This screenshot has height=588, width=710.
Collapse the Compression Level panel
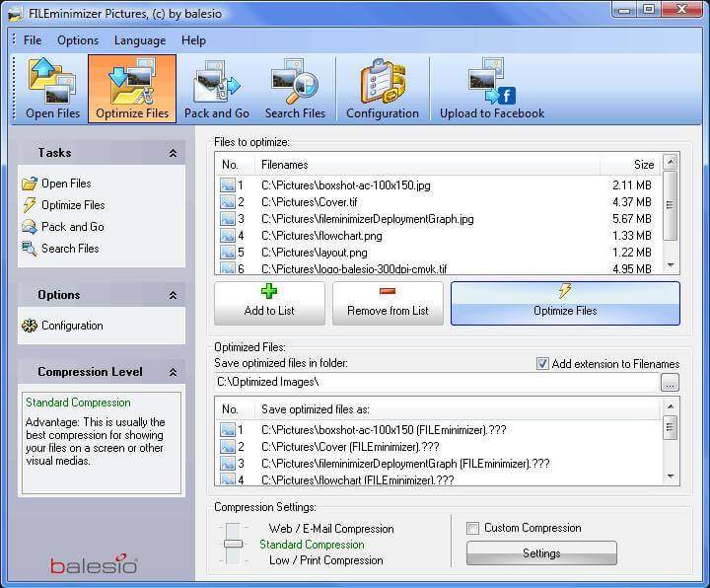click(x=173, y=372)
